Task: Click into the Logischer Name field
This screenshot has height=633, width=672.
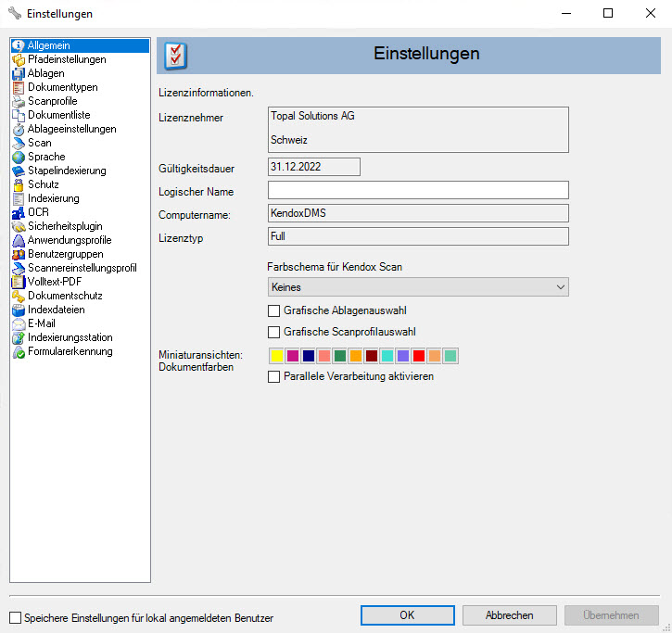Action: click(417, 190)
